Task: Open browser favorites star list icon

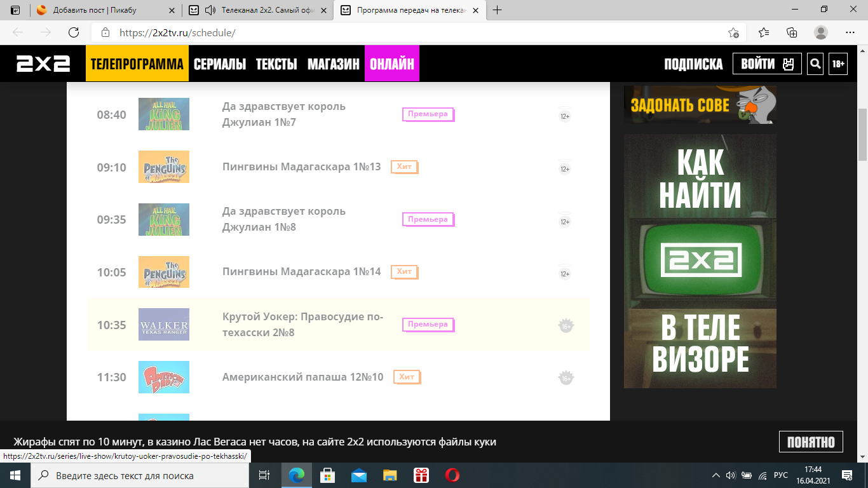Action: 763,32
